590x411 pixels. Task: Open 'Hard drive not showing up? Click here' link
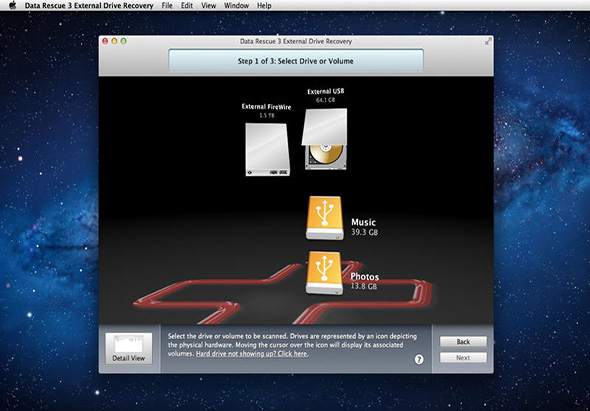coord(252,354)
